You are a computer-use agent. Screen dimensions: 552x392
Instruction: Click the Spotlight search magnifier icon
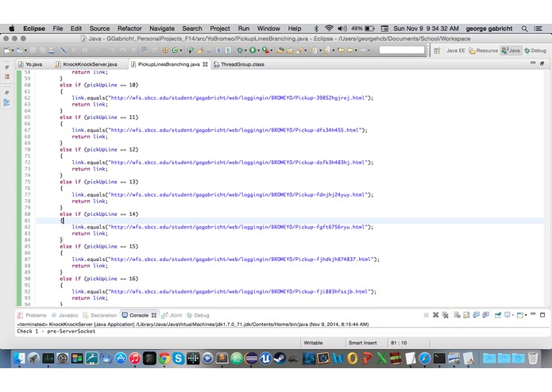[524, 29]
